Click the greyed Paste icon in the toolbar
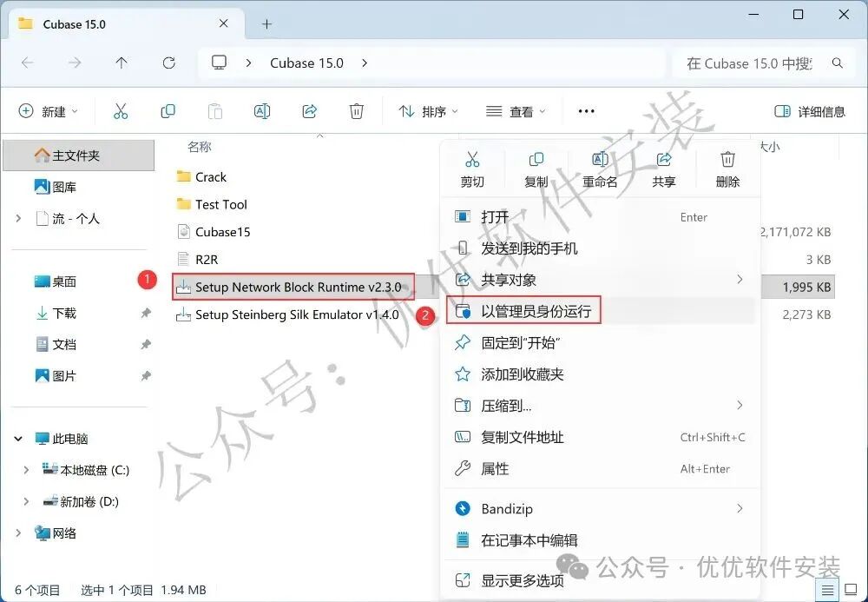The width and height of the screenshot is (868, 602). [x=214, y=111]
